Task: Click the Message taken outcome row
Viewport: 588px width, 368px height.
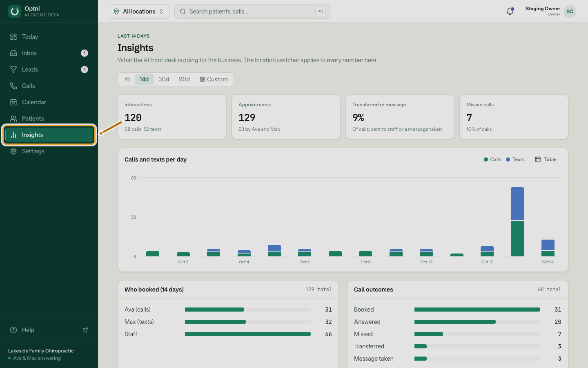Action: pos(457,359)
